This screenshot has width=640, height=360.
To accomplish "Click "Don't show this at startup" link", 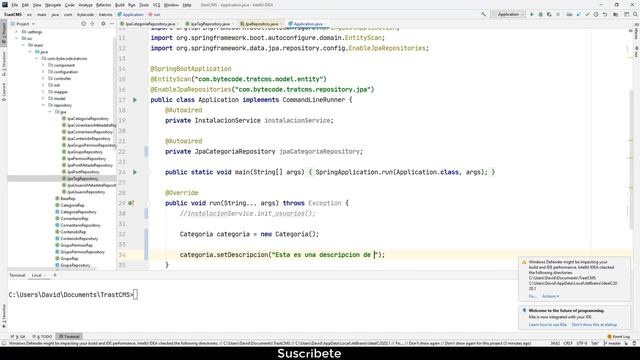I will [594, 324].
